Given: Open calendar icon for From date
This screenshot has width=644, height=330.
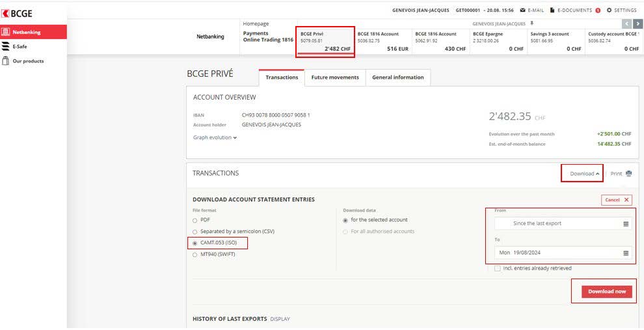Looking at the screenshot, I should coord(626,224).
